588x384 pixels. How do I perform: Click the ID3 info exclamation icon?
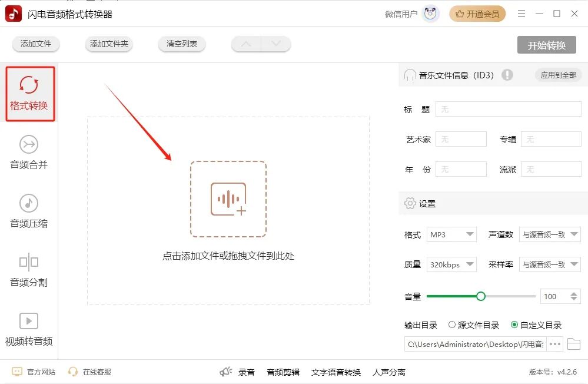[x=507, y=75]
